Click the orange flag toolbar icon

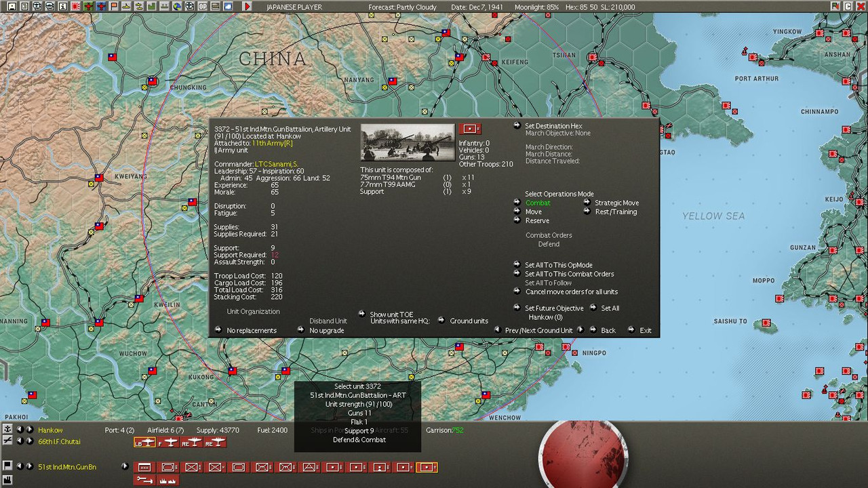[x=114, y=7]
